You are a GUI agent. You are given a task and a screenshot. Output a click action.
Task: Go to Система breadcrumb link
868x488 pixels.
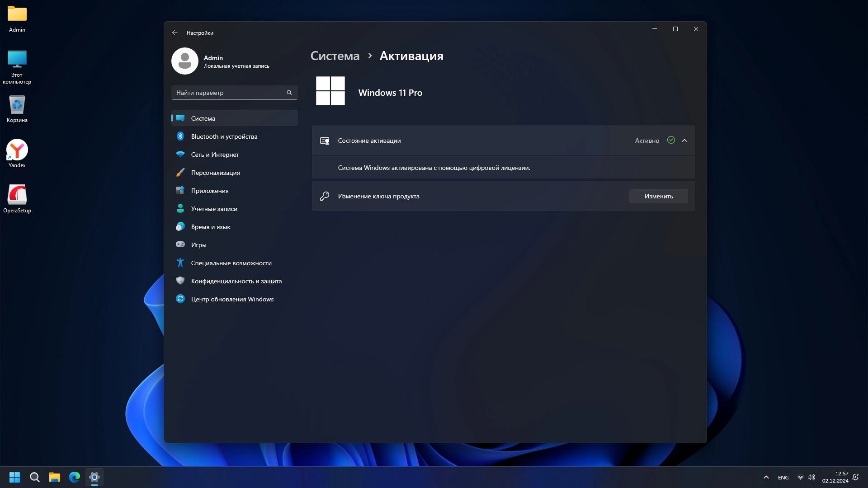pyautogui.click(x=335, y=56)
